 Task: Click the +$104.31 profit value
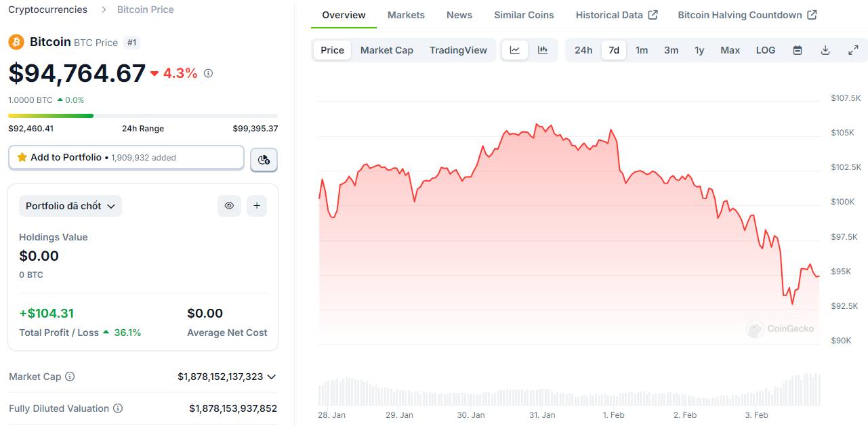(47, 313)
